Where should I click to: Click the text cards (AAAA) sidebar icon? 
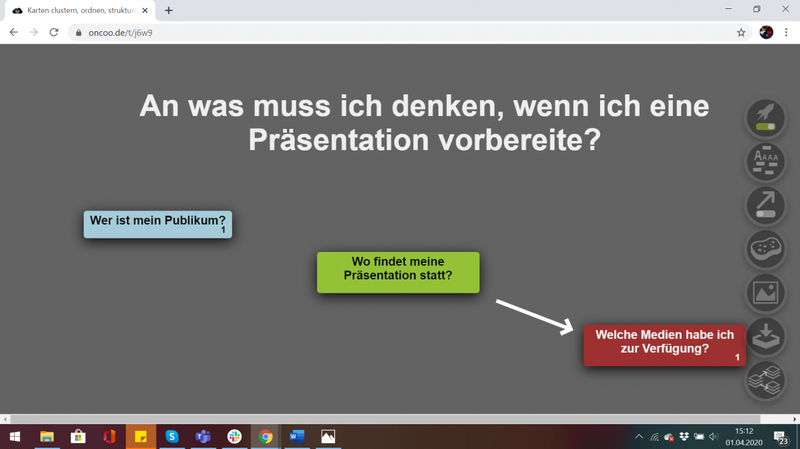(x=765, y=161)
